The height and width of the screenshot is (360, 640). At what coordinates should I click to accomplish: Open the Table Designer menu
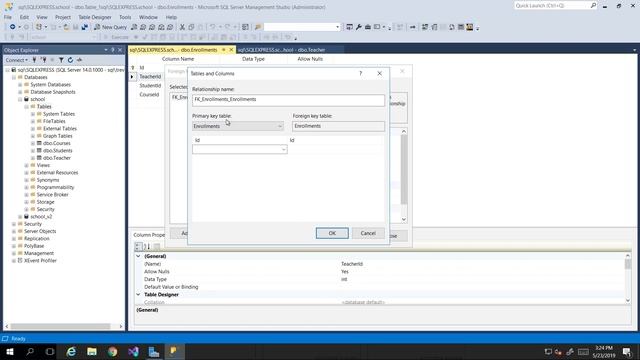[95, 17]
